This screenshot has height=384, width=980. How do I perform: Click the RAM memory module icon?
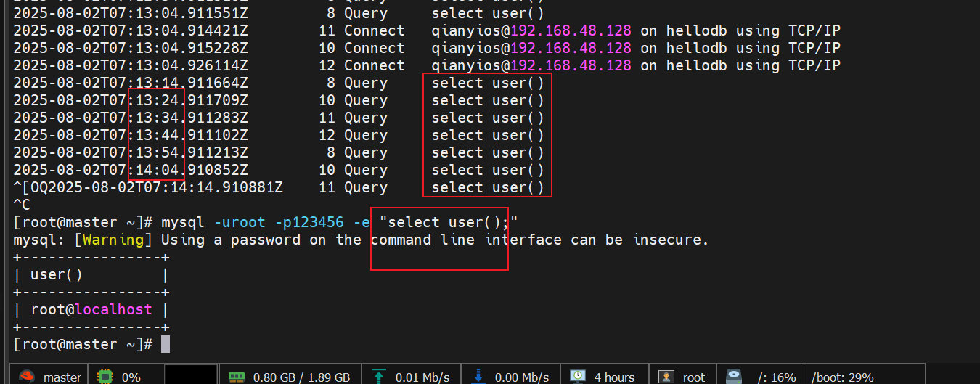[237, 377]
